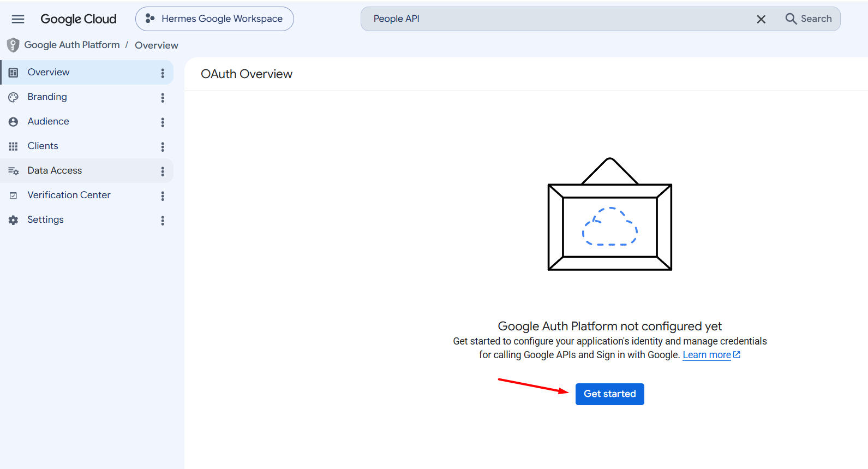Click the Clients grid icon

click(14, 146)
